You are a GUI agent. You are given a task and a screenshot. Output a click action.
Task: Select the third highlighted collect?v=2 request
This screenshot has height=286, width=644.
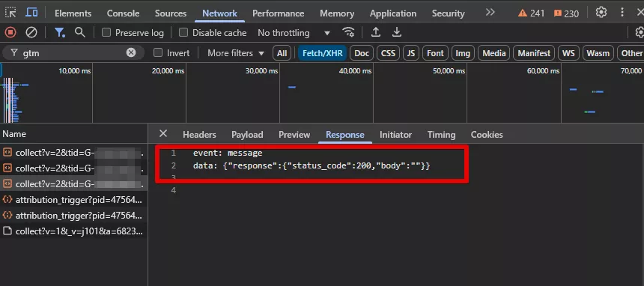[x=74, y=183]
